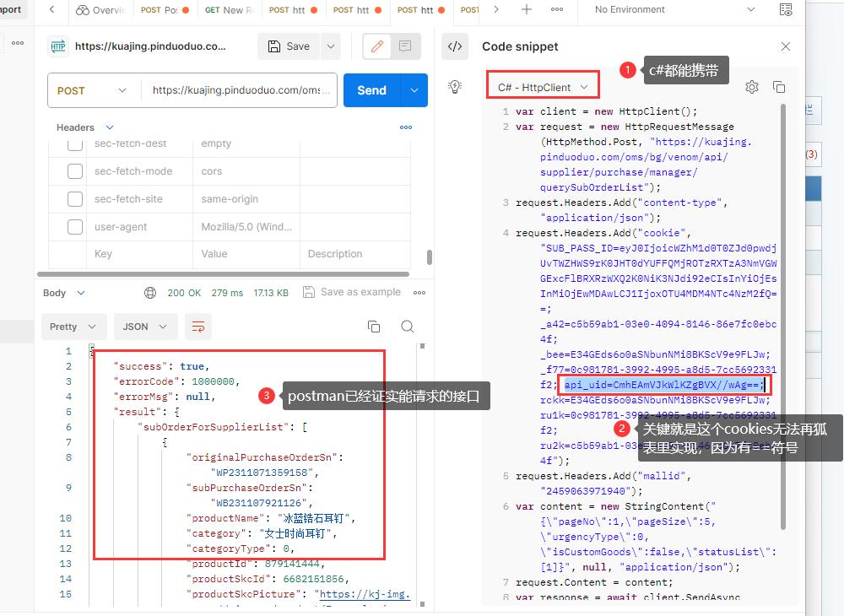844x616 pixels.
Task: Click the 200 OK status text
Action: 184,293
